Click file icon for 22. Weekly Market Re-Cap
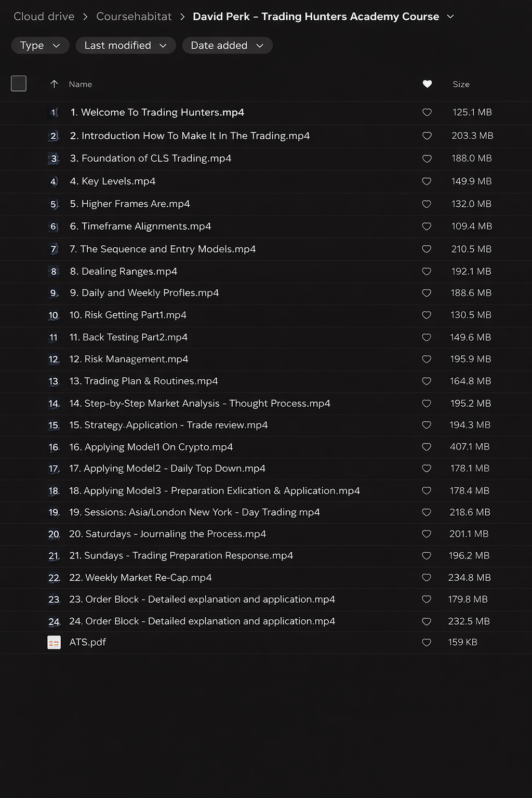 54,578
